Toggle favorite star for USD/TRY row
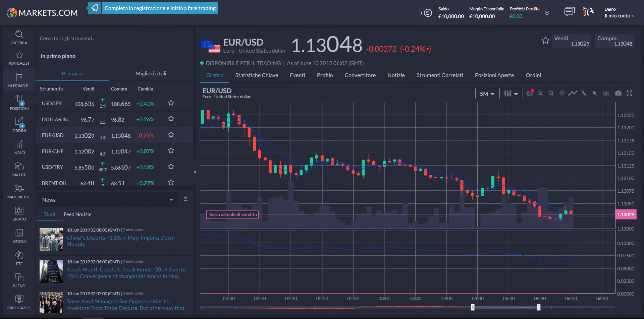The height and width of the screenshot is (319, 644). (x=171, y=167)
